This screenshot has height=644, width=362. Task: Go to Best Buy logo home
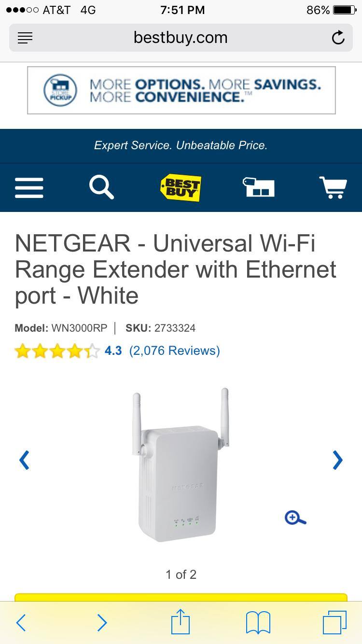click(x=181, y=188)
